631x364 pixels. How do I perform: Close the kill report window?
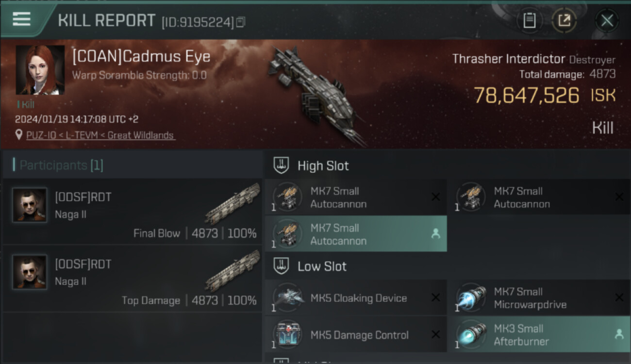click(x=607, y=20)
